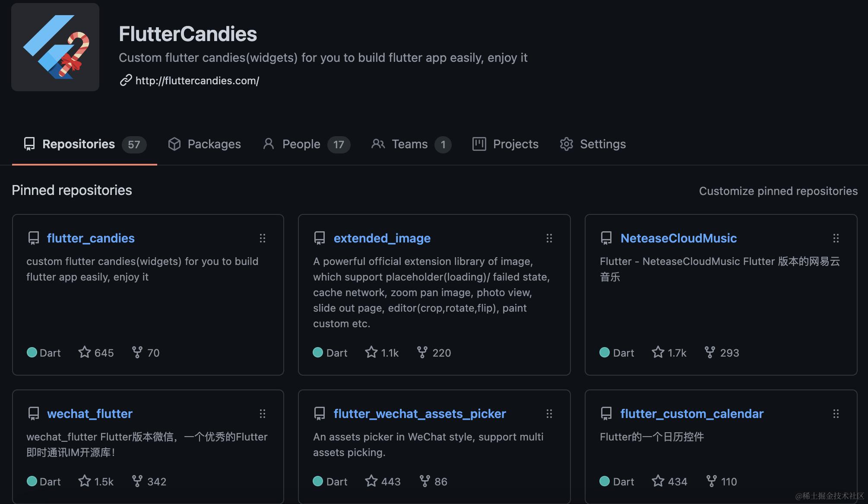Open the flutter_custom_calendar repository
Viewport: 868px width, 504px height.
pos(692,414)
